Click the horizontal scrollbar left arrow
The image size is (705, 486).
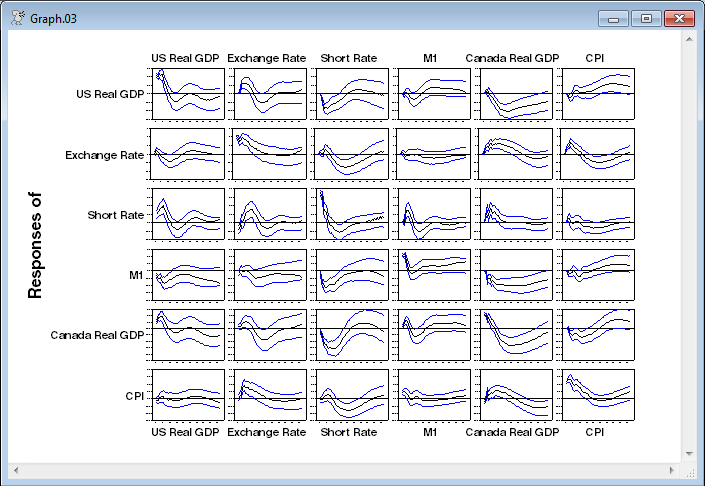pos(16,469)
